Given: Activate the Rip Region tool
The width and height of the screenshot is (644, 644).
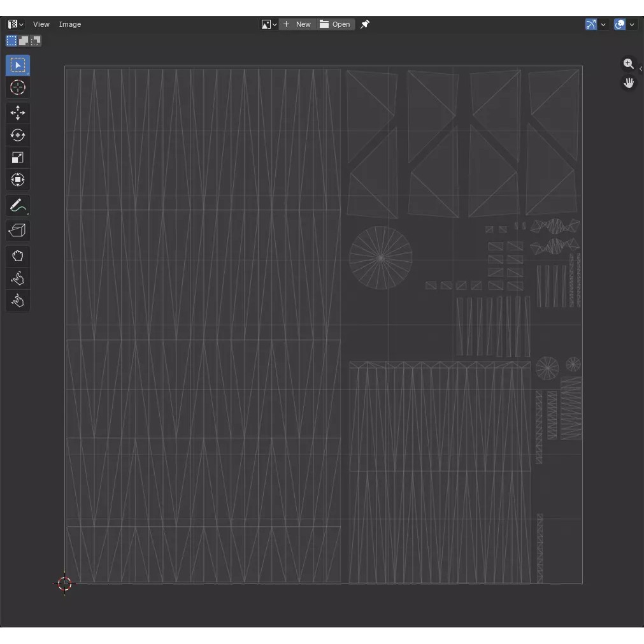Looking at the screenshot, I should (18, 231).
